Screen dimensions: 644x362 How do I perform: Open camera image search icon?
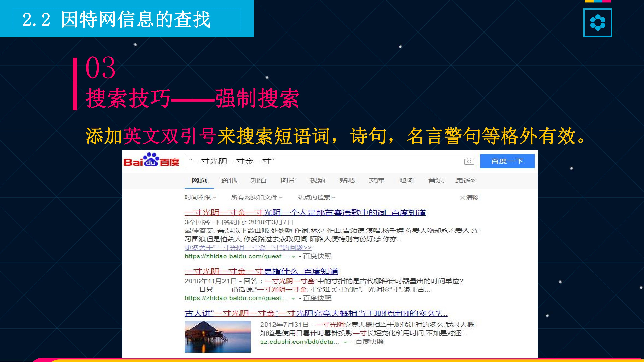click(469, 161)
